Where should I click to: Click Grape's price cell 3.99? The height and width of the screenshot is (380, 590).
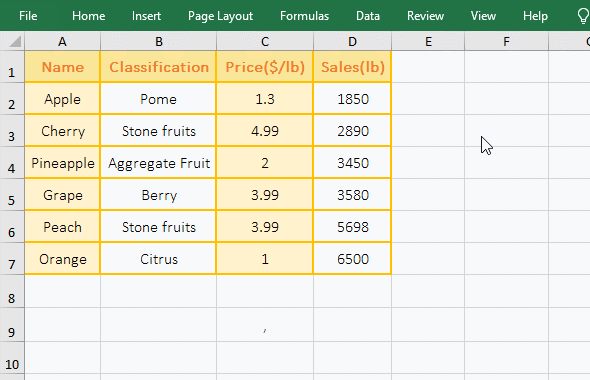point(265,195)
